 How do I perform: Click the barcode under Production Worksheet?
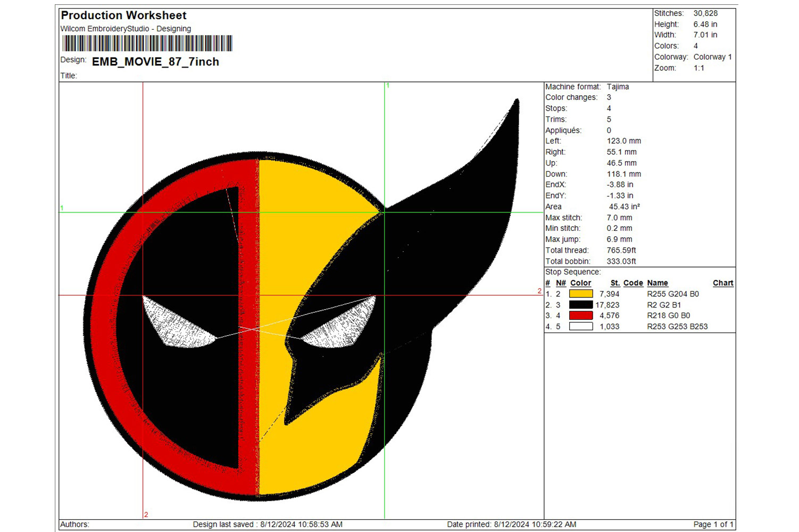(147, 43)
